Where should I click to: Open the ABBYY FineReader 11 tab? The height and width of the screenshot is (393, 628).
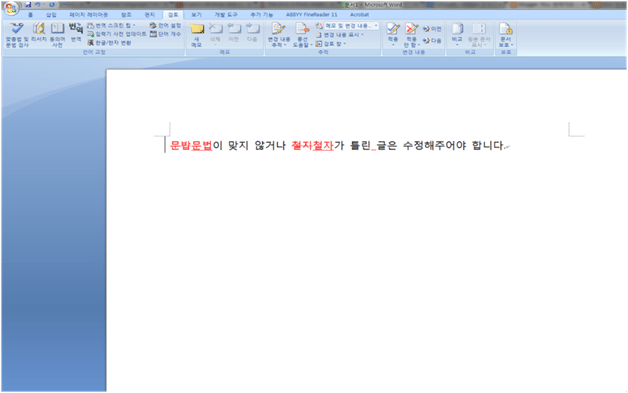tap(312, 14)
